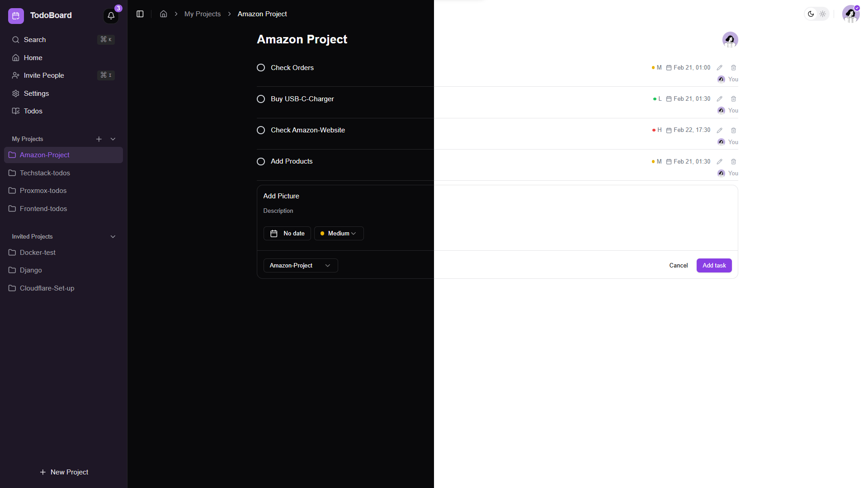The image size is (868, 488).
Task: Switch to light mode sun icon
Action: [823, 14]
